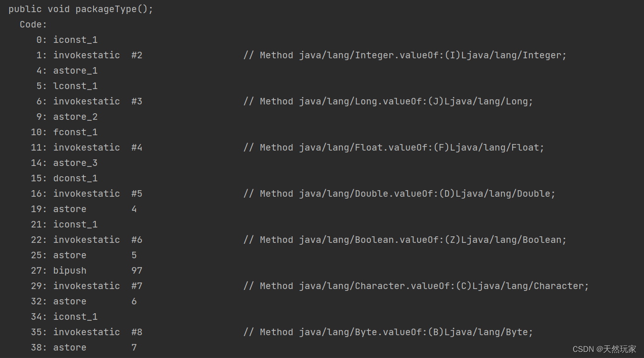Screen dimensions: 644x358
Task: Click the Long.valueOf method comment
Action: point(388,102)
